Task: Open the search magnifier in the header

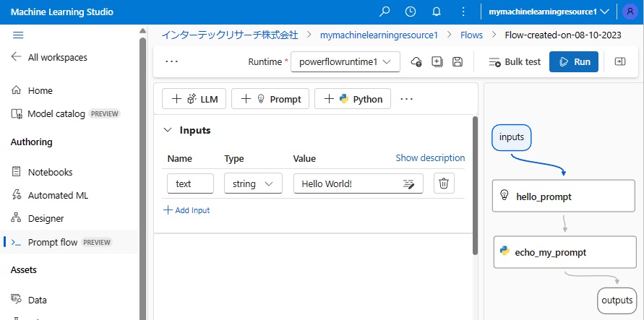Action: click(385, 12)
